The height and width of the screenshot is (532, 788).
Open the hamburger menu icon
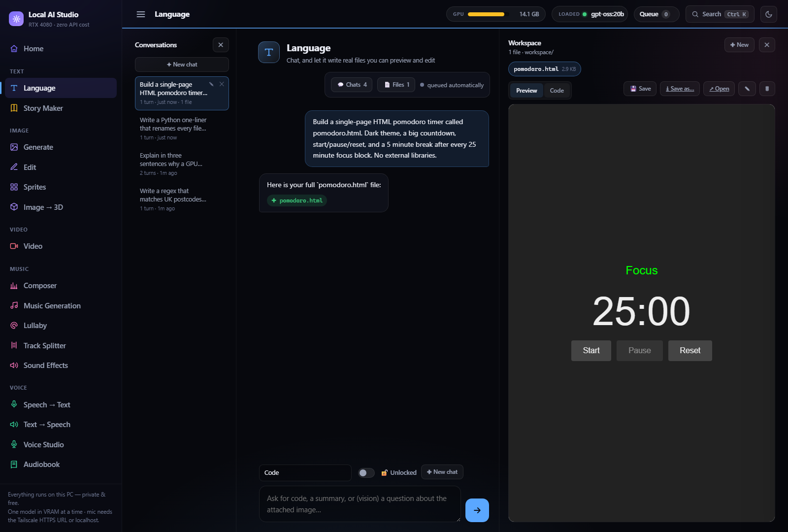(x=141, y=14)
